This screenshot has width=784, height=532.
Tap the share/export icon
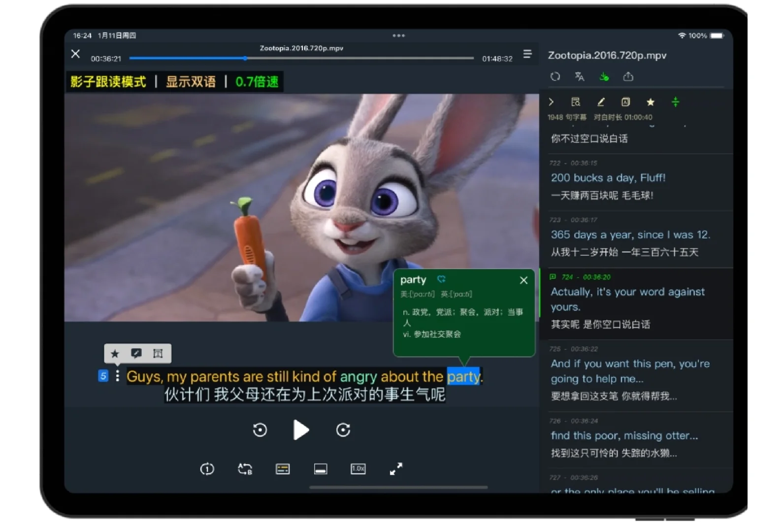tap(628, 76)
